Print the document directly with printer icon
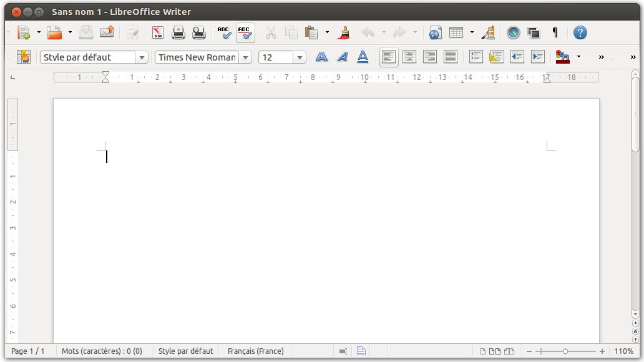This screenshot has width=644, height=362. 178,32
